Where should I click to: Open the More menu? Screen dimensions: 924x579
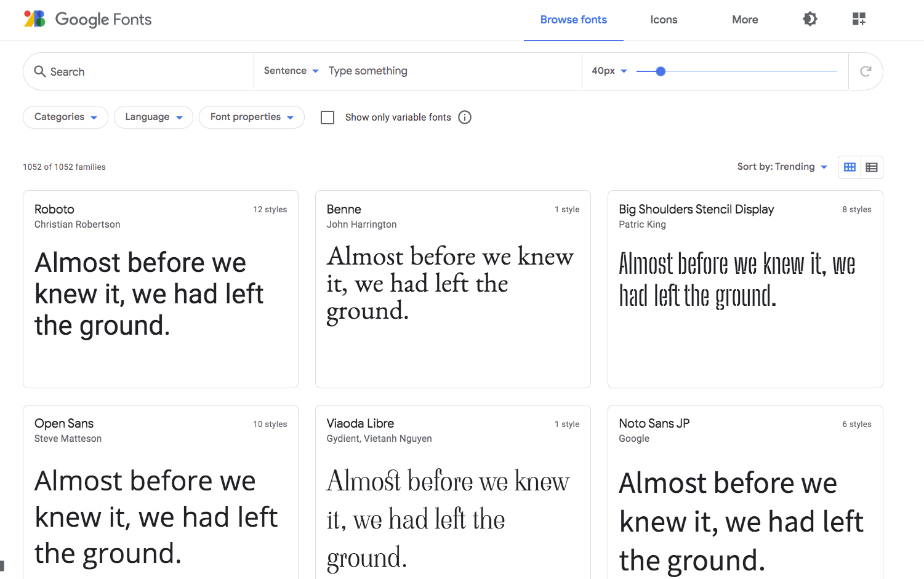pyautogui.click(x=745, y=20)
